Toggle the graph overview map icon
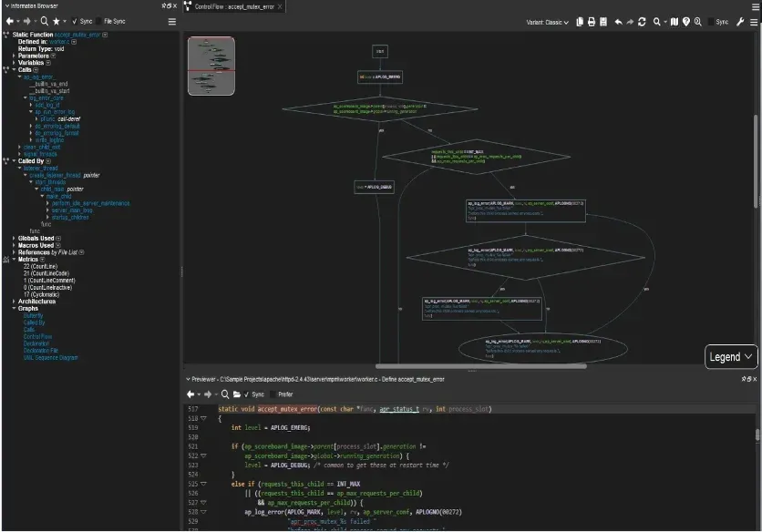 coord(674,22)
